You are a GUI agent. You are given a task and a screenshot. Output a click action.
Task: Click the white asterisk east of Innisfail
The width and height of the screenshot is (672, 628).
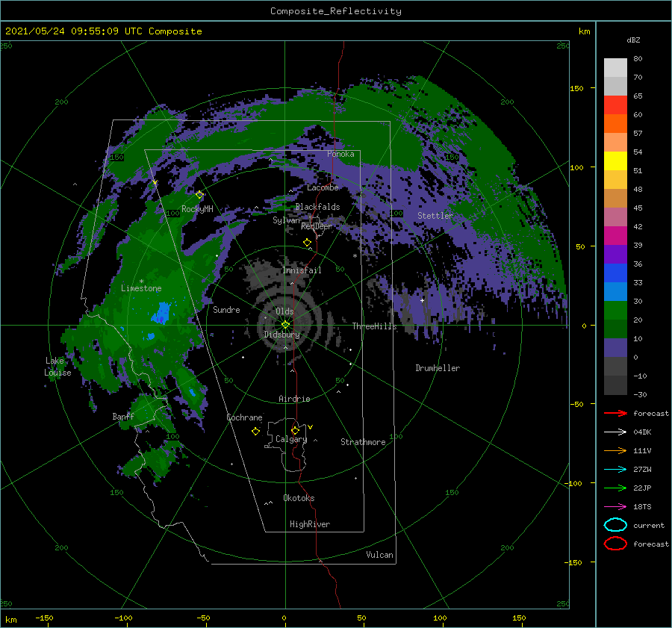click(355, 256)
